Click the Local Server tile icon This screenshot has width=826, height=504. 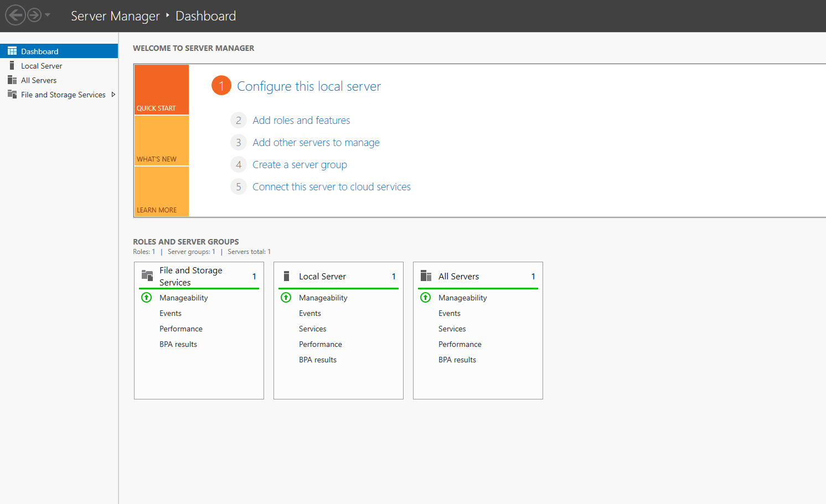pos(287,276)
